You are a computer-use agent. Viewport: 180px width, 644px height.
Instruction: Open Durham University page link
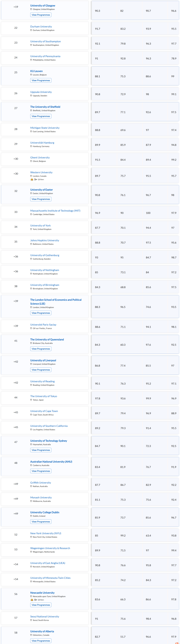coord(41,26)
